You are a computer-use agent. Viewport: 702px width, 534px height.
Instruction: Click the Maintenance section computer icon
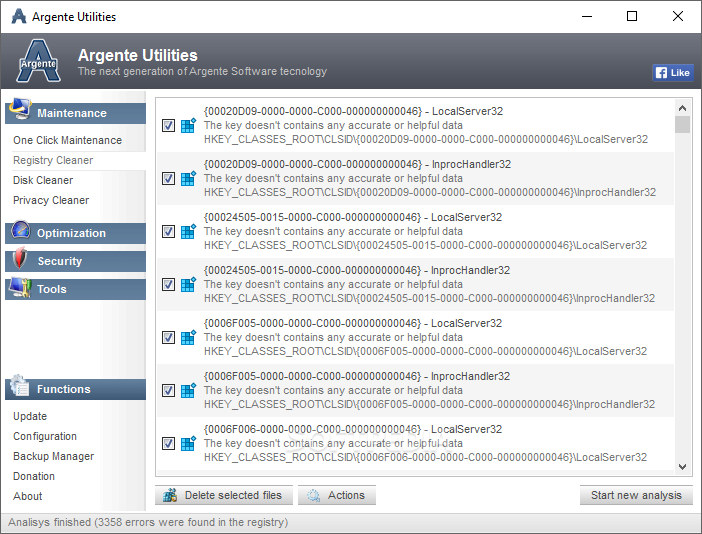[20, 109]
